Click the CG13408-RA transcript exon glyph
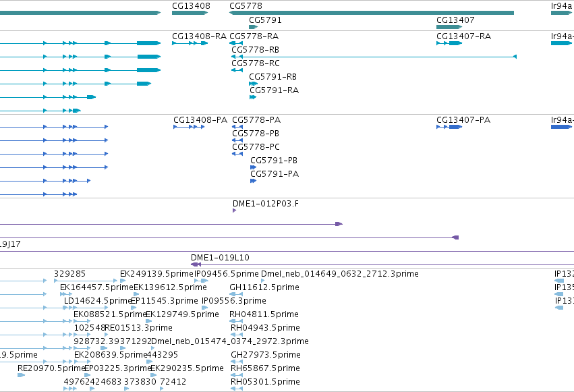 point(190,43)
